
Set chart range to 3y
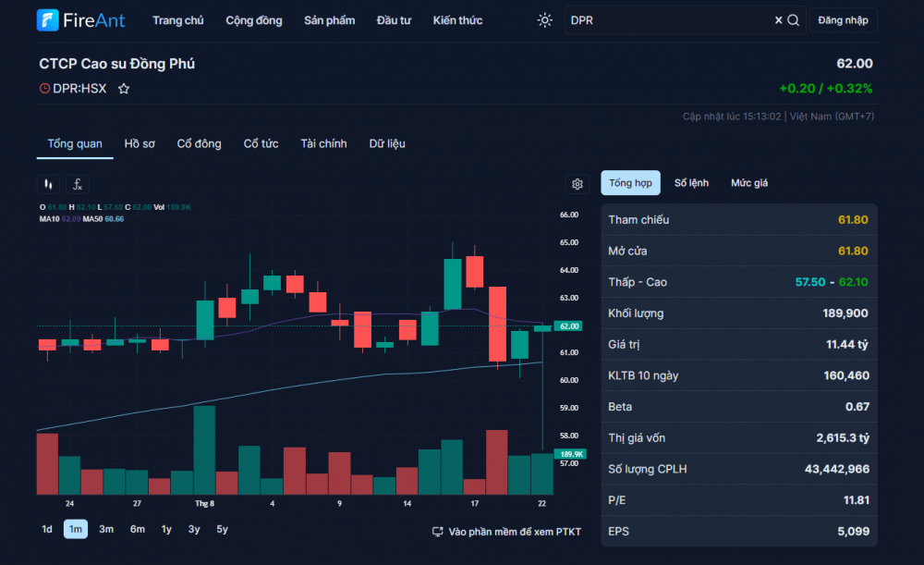194,529
